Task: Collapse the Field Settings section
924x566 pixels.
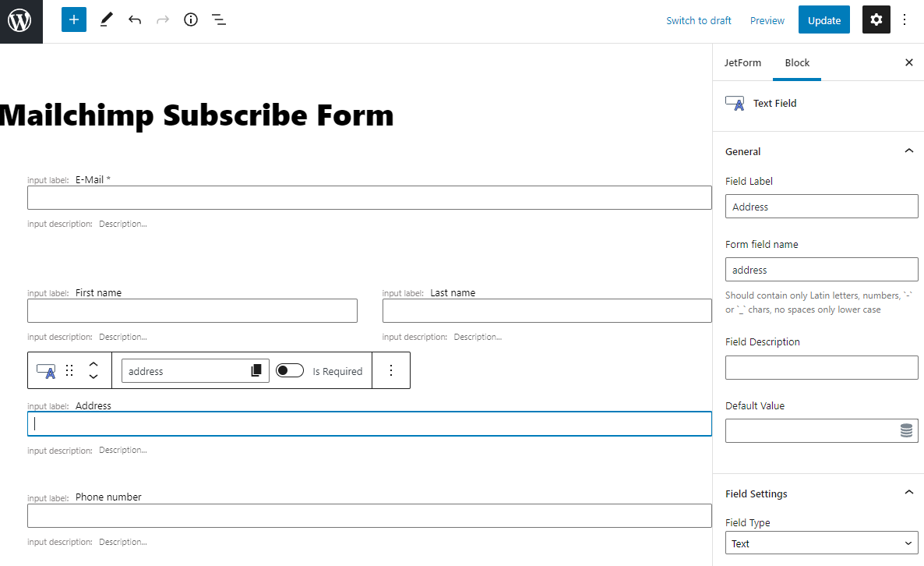Action: (x=908, y=493)
